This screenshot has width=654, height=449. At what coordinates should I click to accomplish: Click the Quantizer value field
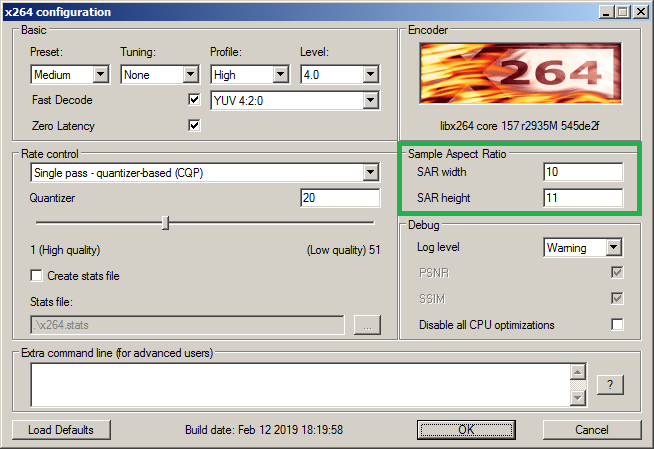[x=340, y=198]
